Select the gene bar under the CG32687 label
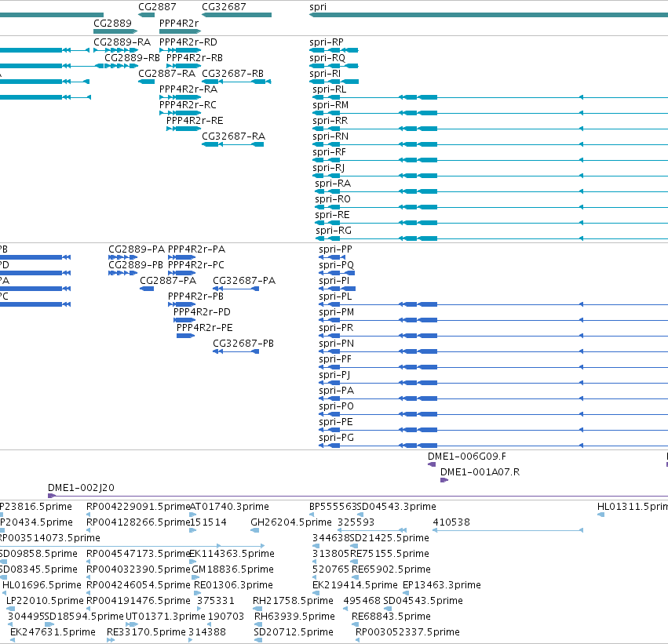 pos(237,16)
